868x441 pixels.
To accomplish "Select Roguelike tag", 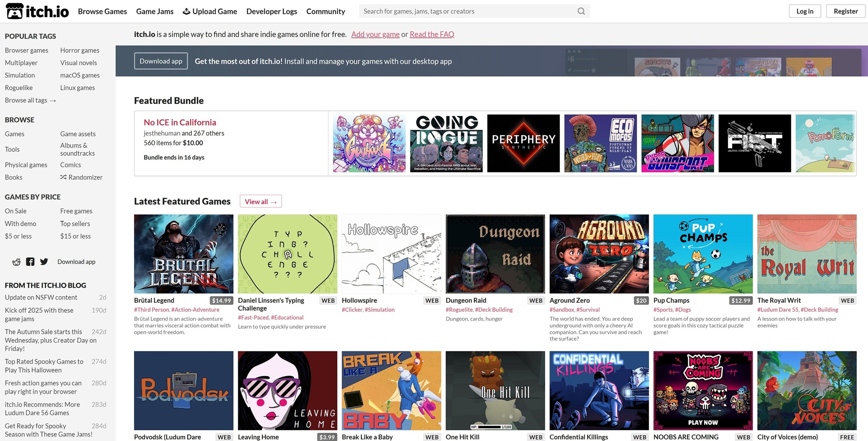I will coord(19,87).
